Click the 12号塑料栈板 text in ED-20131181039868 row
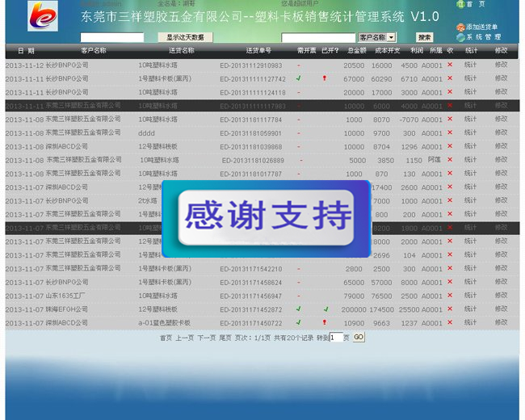Image resolution: width=525 pixels, height=420 pixels. tap(158, 147)
